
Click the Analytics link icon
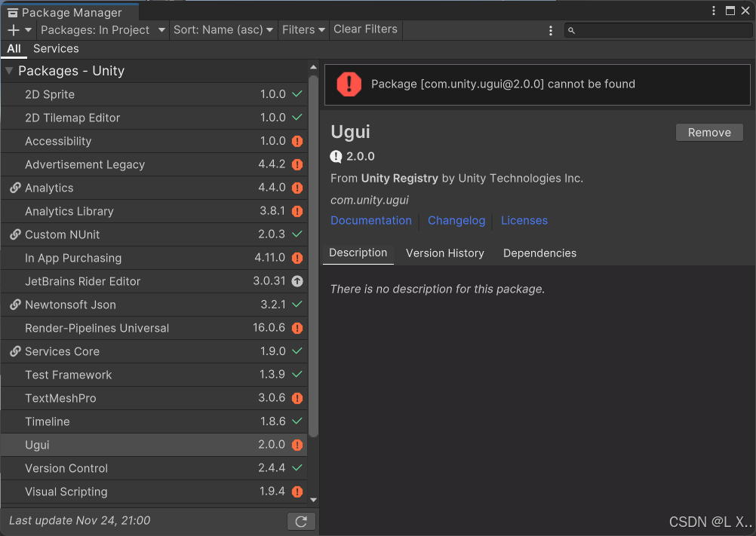(x=15, y=188)
